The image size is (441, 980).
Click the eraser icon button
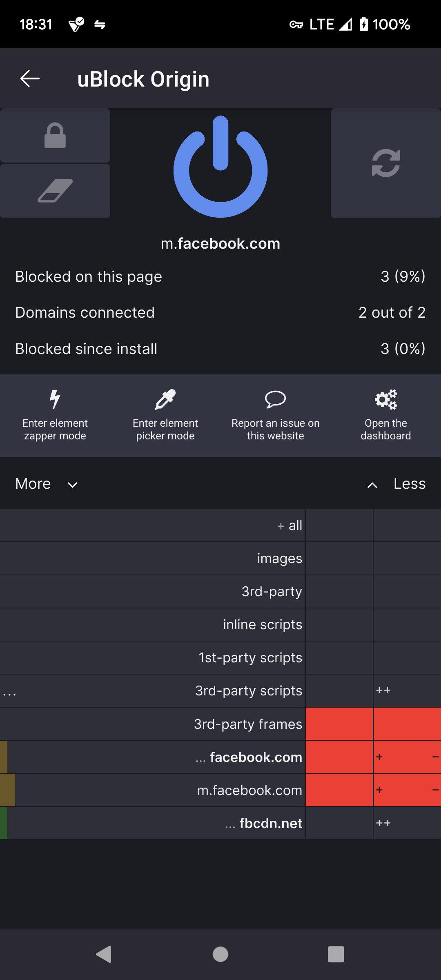point(55,191)
